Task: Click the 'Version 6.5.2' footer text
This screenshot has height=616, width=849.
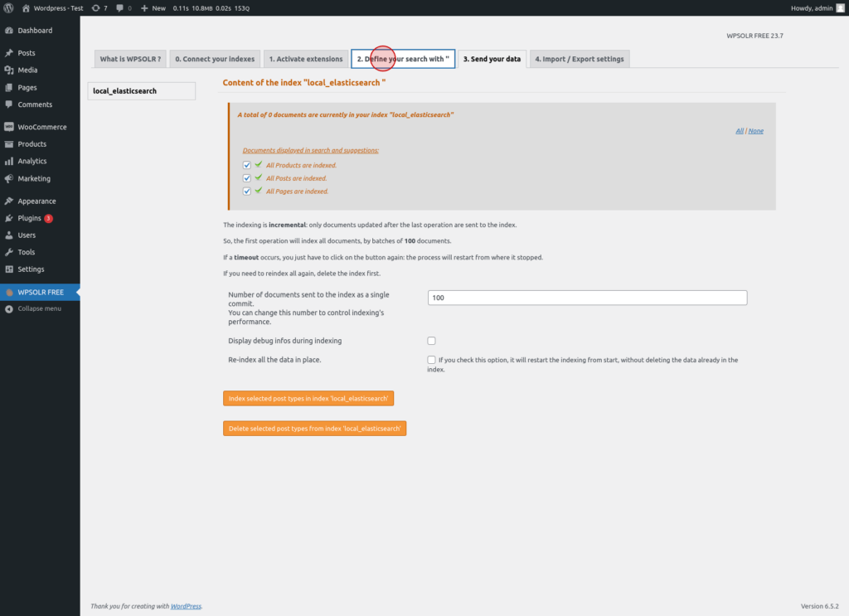Action: pos(820,606)
